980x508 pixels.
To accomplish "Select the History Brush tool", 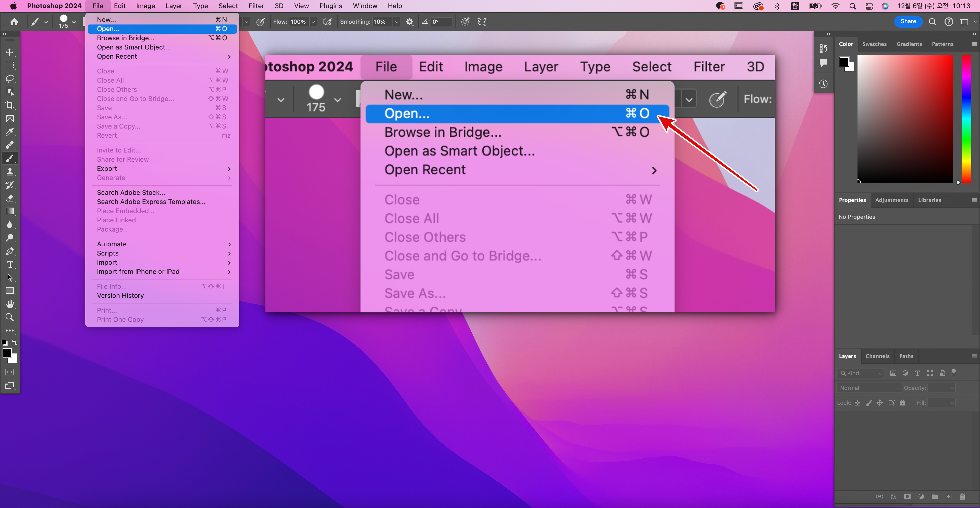I will [x=10, y=185].
